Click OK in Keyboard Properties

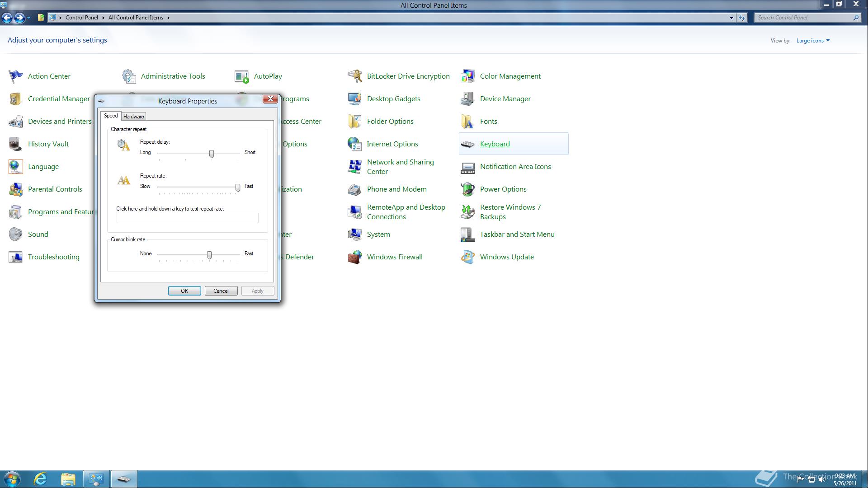pyautogui.click(x=184, y=291)
